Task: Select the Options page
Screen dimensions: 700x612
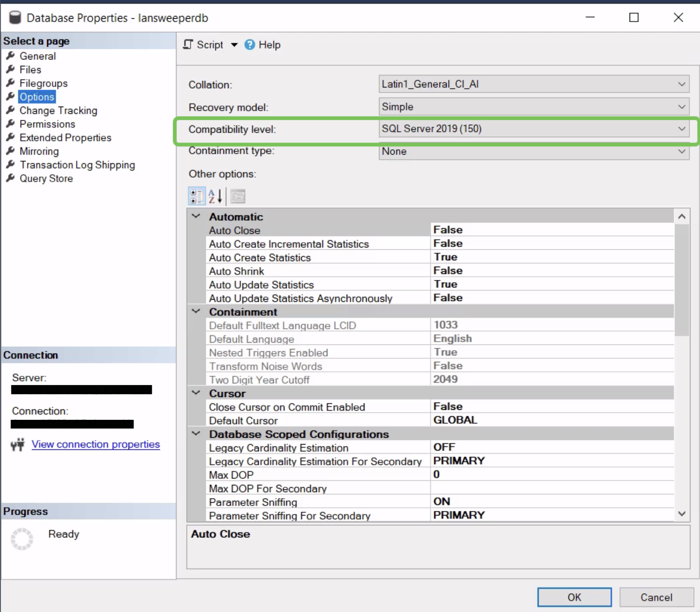Action: [37, 97]
